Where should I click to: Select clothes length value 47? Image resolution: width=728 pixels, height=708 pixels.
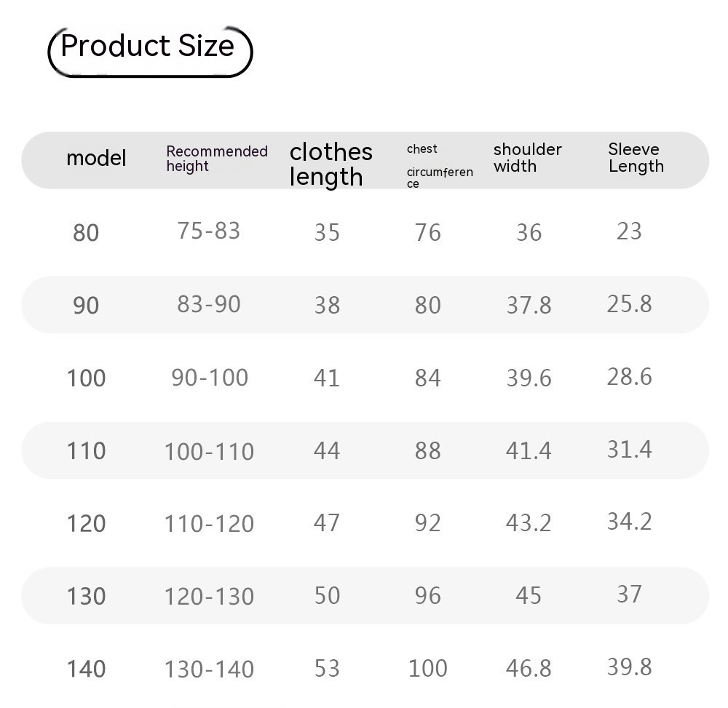pyautogui.click(x=327, y=523)
